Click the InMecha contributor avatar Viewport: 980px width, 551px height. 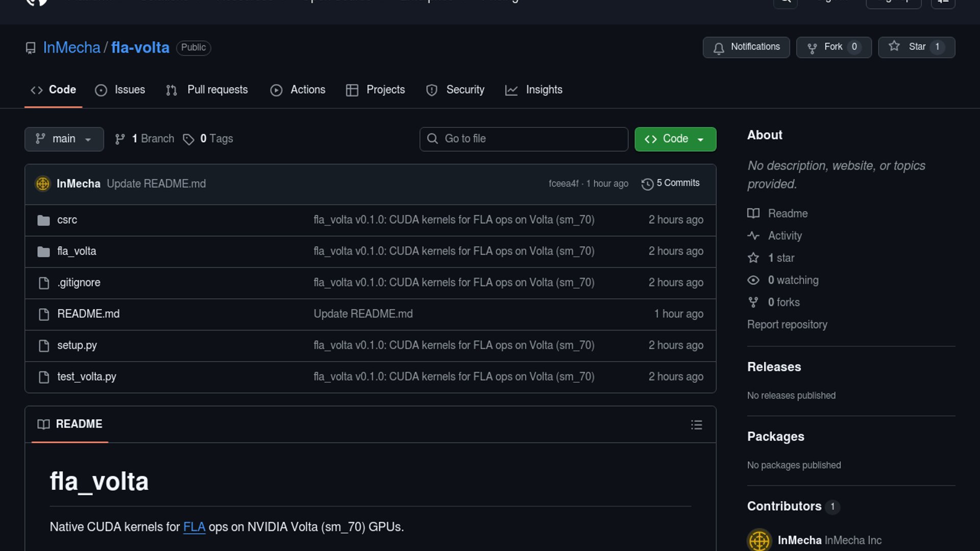(759, 540)
